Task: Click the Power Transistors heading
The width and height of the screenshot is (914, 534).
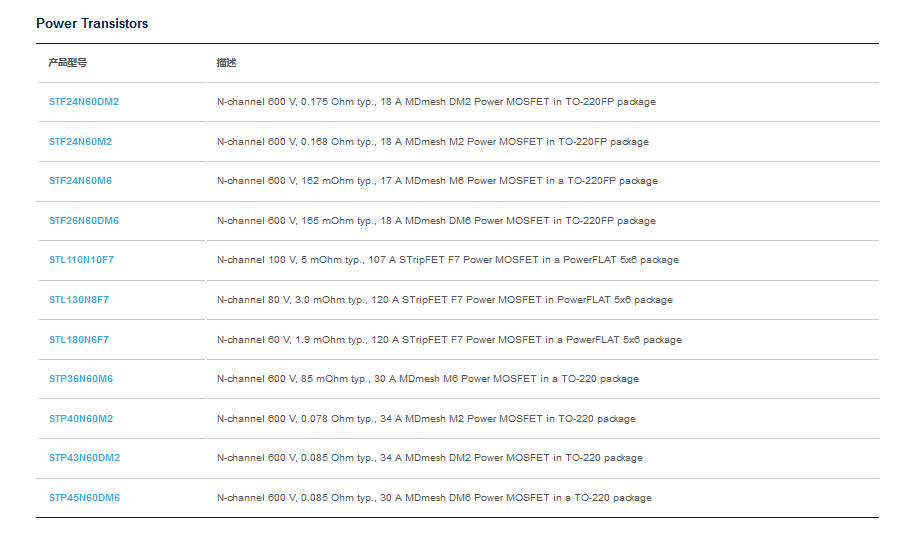Action: click(x=92, y=23)
